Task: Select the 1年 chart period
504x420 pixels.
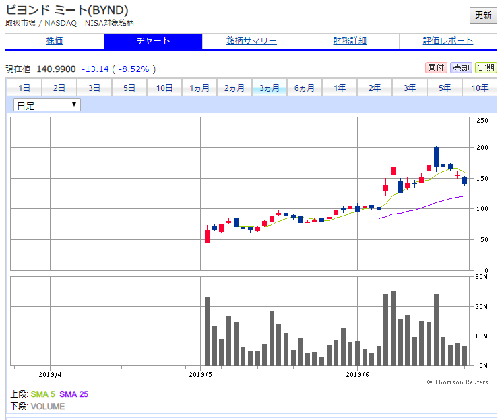Action: pyautogui.click(x=340, y=88)
